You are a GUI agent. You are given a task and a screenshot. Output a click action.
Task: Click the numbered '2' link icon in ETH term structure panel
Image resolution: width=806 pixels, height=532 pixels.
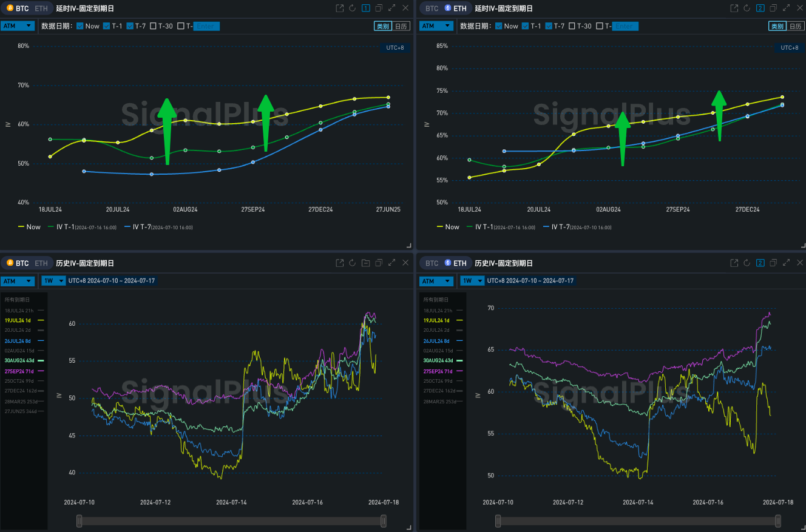coord(760,8)
